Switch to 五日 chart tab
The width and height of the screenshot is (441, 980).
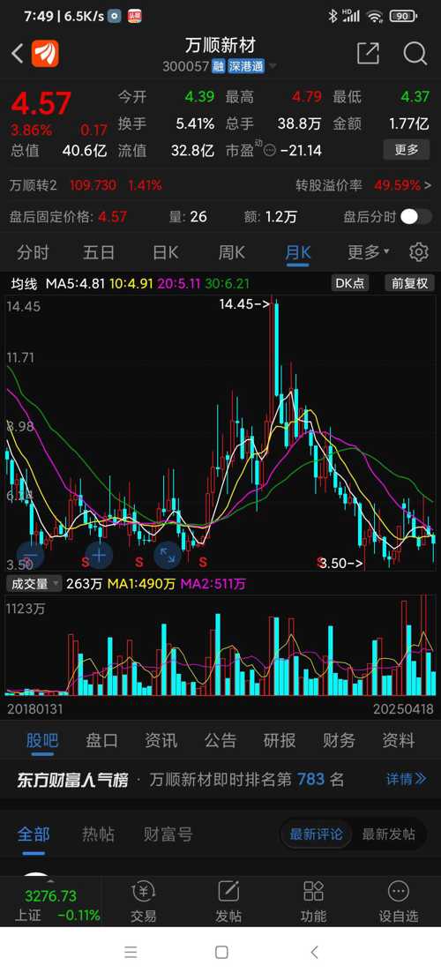(99, 252)
